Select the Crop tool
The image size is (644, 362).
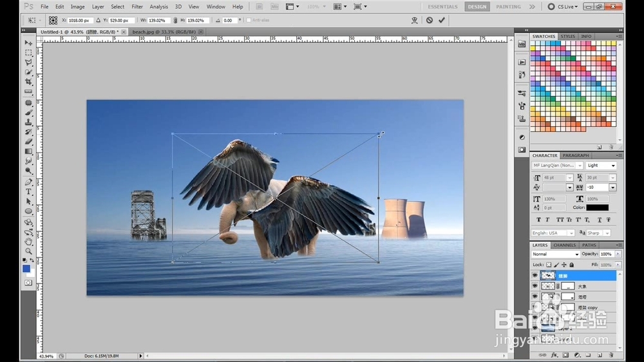point(28,82)
